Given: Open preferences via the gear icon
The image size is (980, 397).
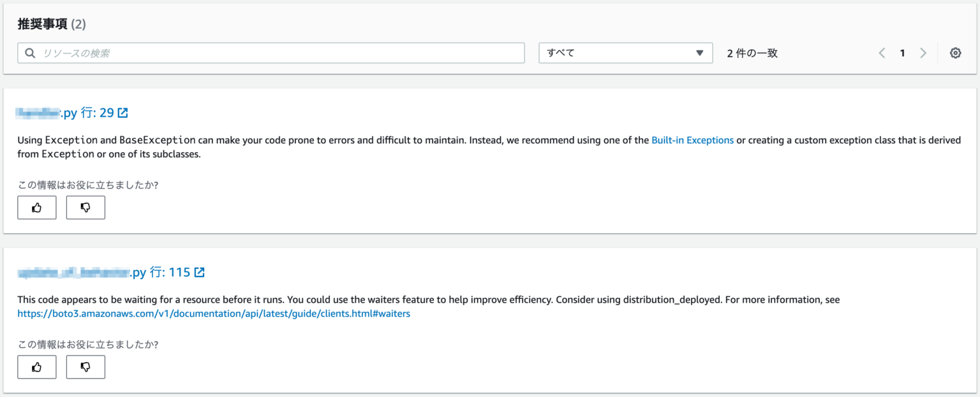Looking at the screenshot, I should [x=955, y=54].
